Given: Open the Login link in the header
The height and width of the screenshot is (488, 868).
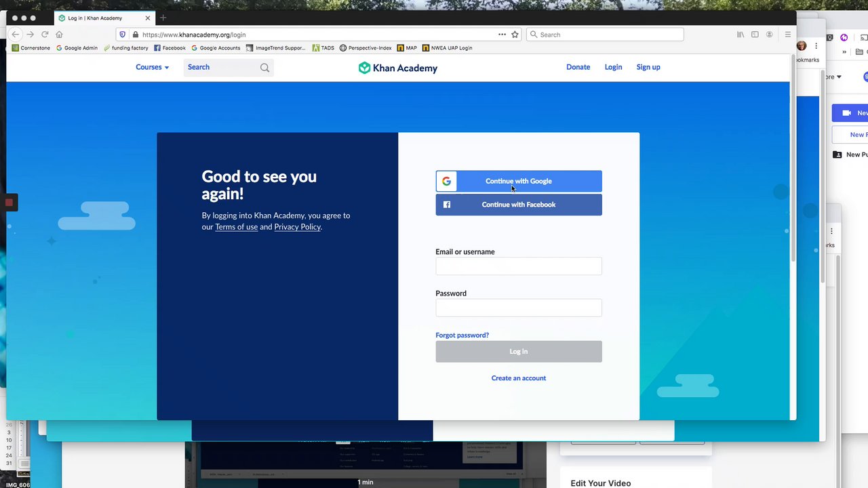Looking at the screenshot, I should (x=613, y=67).
